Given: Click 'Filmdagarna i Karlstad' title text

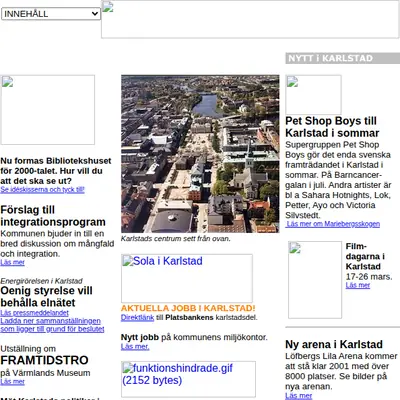Looking at the screenshot, I should pyautogui.click(x=365, y=256).
